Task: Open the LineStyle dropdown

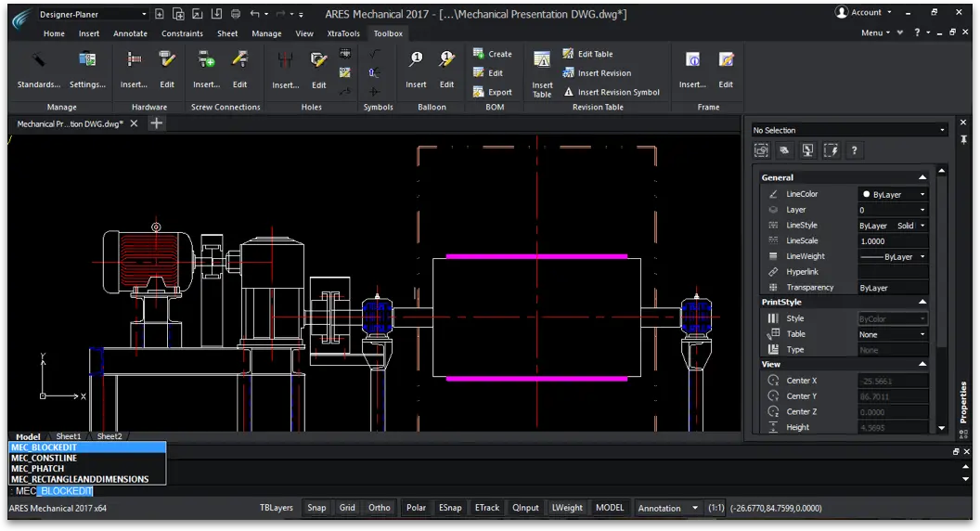Action: point(893,226)
